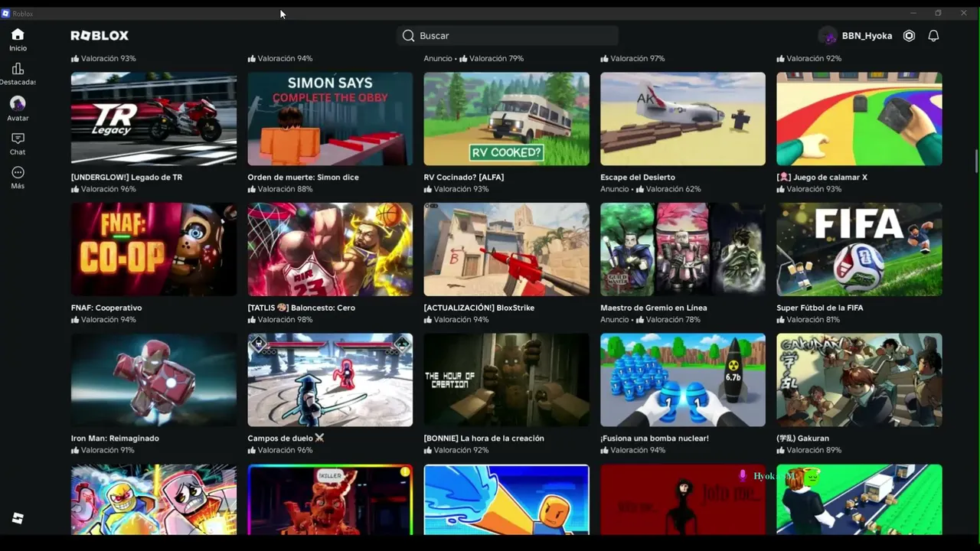Image resolution: width=980 pixels, height=551 pixels.
Task: Open the basketball dunk game thumbnail
Action: (330, 249)
